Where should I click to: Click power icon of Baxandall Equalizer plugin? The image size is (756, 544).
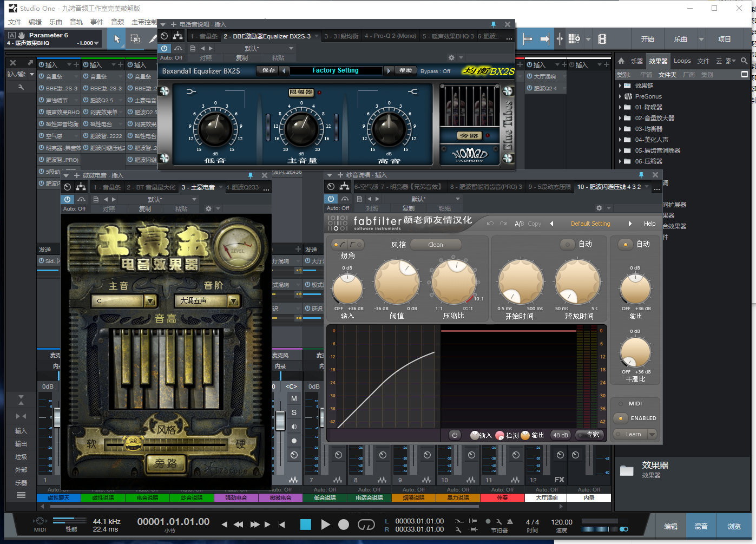[x=165, y=48]
